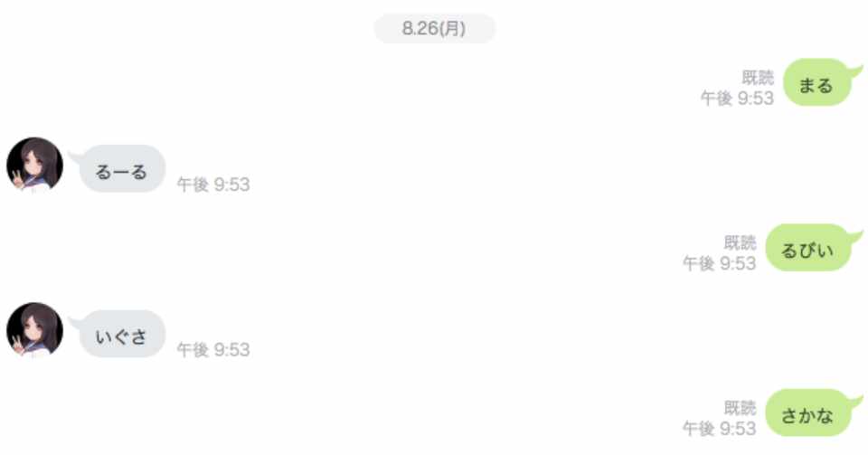Click the 午後 9:53 timestamp beside いぐさ
Image resolution: width=868 pixels, height=455 pixels.
[213, 349]
